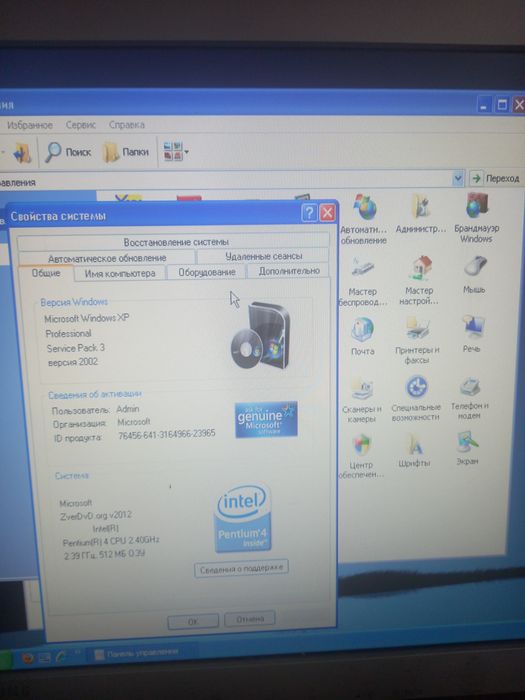
Task: Expand the address bar dropdown arrow
Action: click(x=458, y=179)
